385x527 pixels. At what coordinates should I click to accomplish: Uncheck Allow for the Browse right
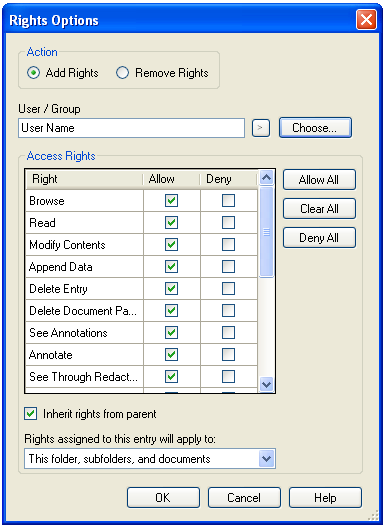[171, 201]
